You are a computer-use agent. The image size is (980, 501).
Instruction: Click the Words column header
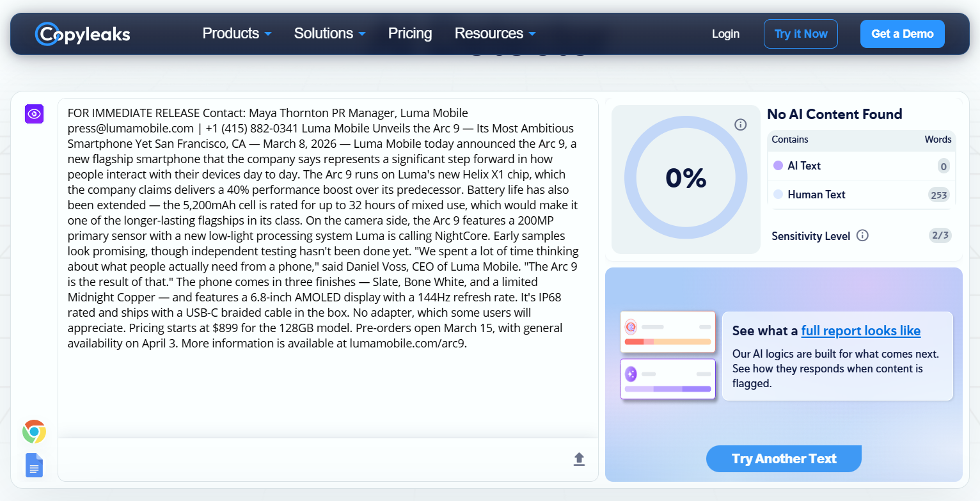(938, 139)
